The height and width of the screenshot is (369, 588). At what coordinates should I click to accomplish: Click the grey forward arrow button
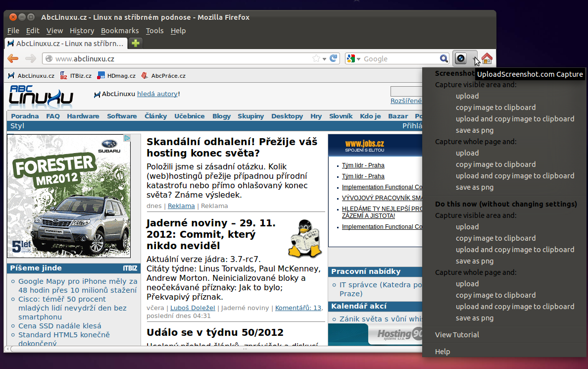30,58
